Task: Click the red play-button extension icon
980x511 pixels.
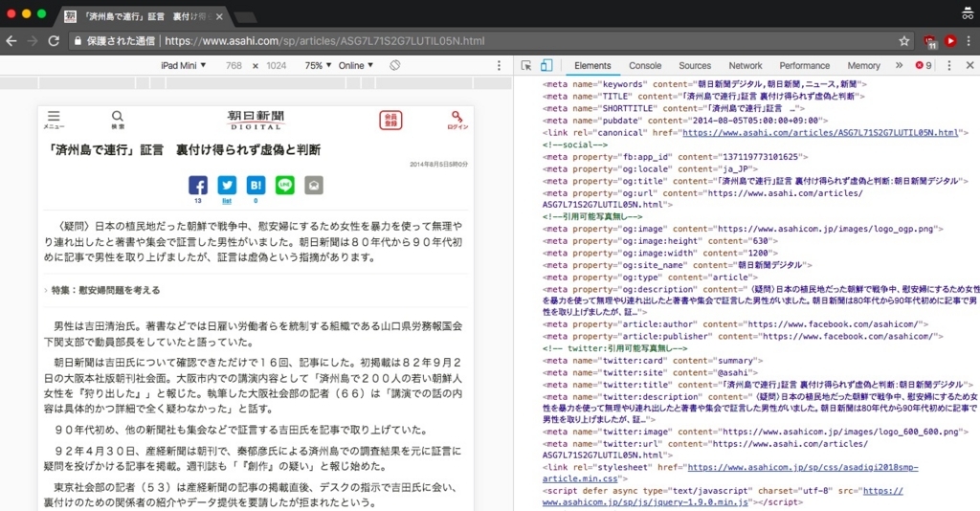Action: 950,40
